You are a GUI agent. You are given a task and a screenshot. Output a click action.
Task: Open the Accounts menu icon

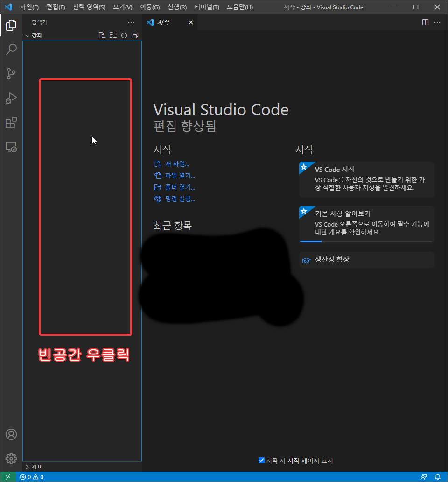tap(11, 434)
